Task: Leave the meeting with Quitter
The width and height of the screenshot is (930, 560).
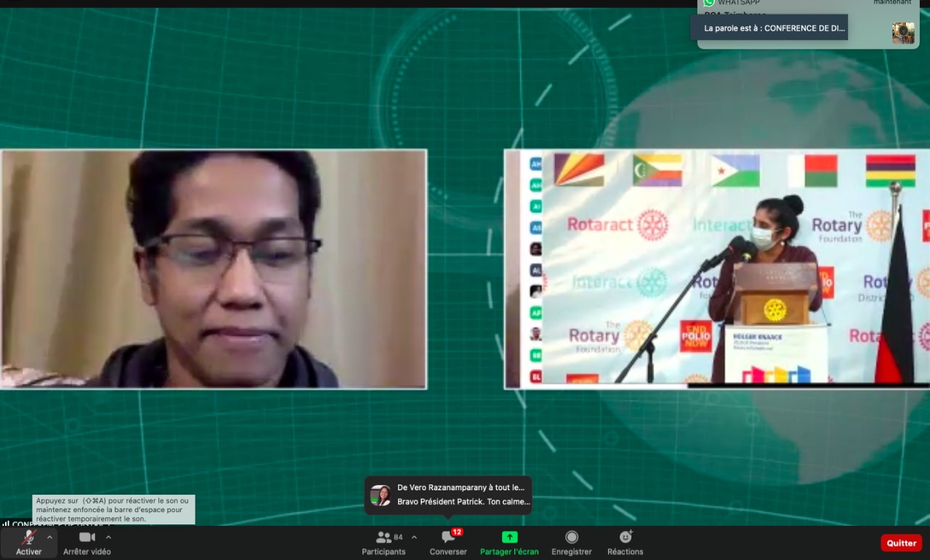Action: click(x=901, y=543)
